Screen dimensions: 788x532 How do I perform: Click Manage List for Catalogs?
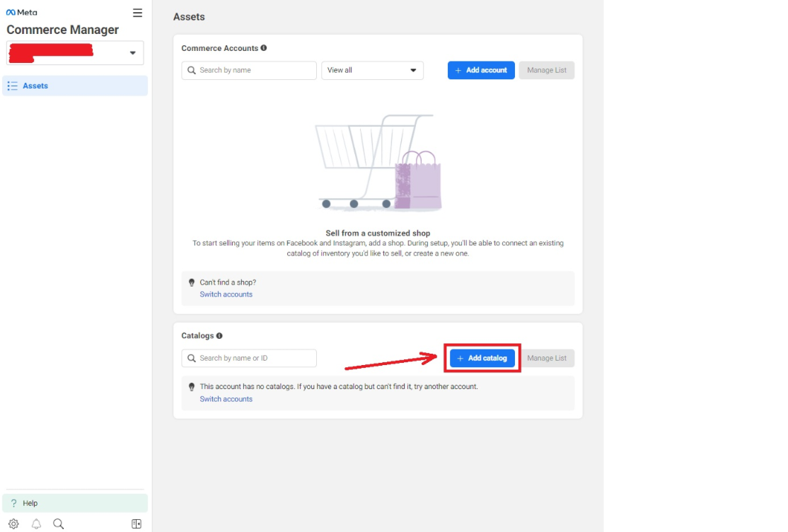coord(547,358)
